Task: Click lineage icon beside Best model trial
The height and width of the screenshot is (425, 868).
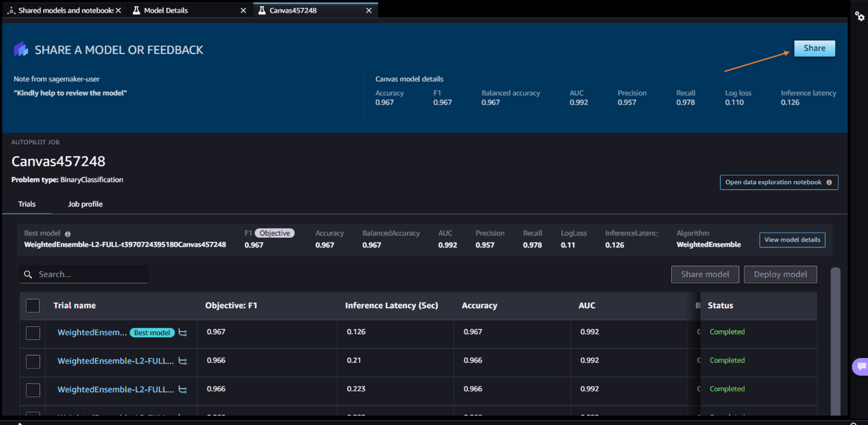Action: click(183, 333)
